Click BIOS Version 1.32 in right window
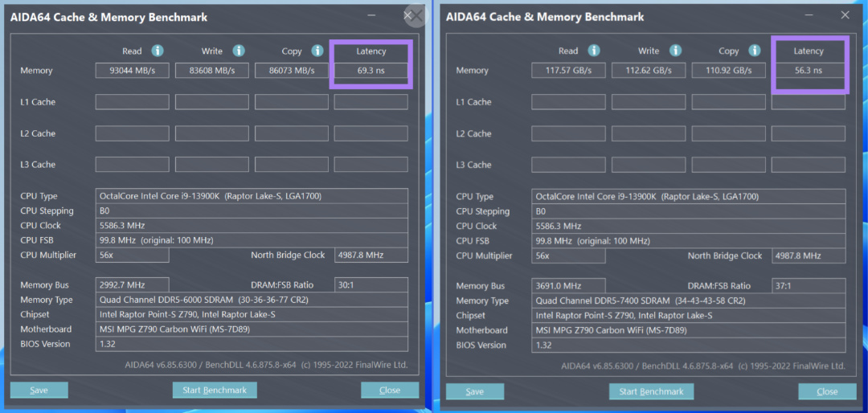The height and width of the screenshot is (413, 868). [x=689, y=345]
